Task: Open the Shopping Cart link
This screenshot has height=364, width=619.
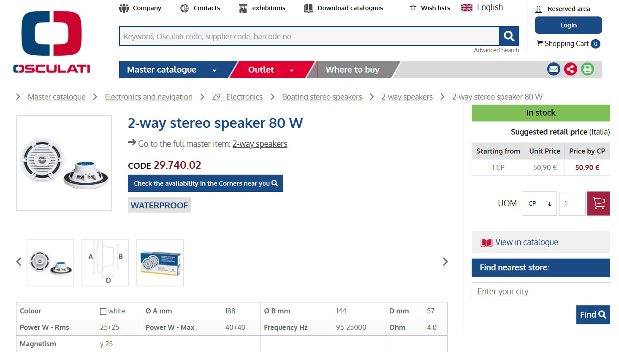Action: (x=567, y=43)
